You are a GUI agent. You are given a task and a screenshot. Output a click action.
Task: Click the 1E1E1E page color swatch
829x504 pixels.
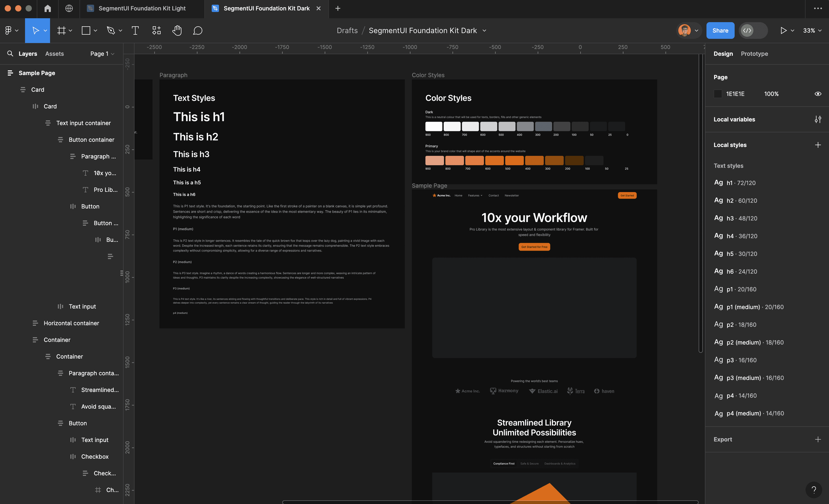coord(718,94)
